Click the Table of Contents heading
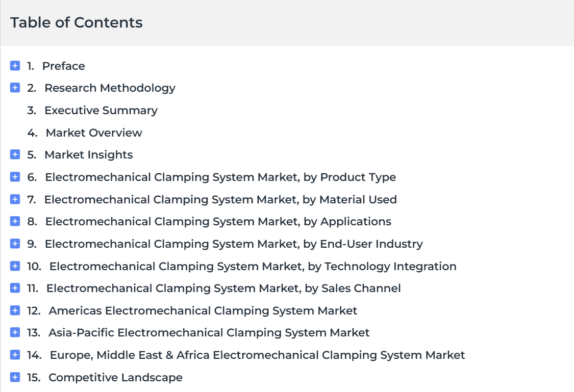This screenshot has height=392, width=574. 76,22
